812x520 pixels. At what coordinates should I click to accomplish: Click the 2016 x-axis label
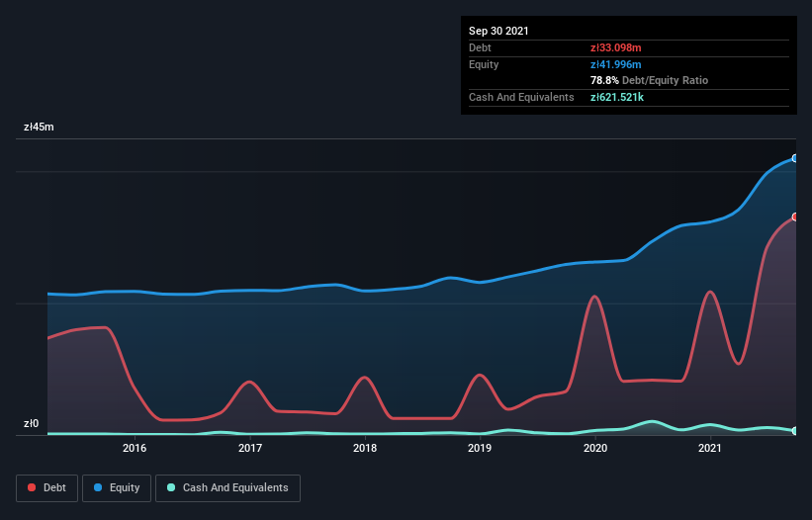(135, 448)
